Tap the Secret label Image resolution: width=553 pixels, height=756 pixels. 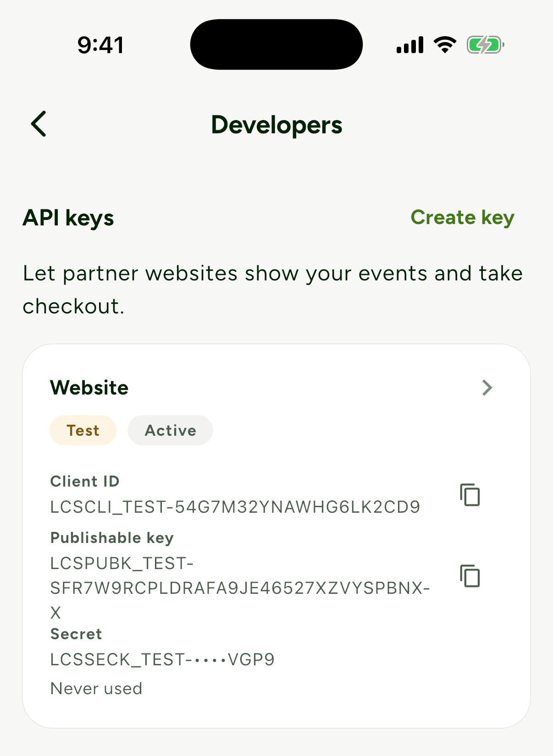76,634
